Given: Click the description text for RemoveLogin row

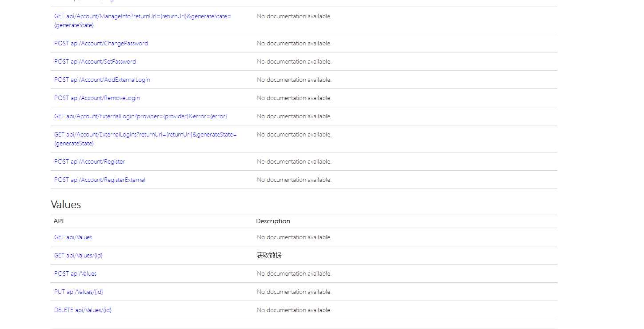Looking at the screenshot, I should (294, 98).
